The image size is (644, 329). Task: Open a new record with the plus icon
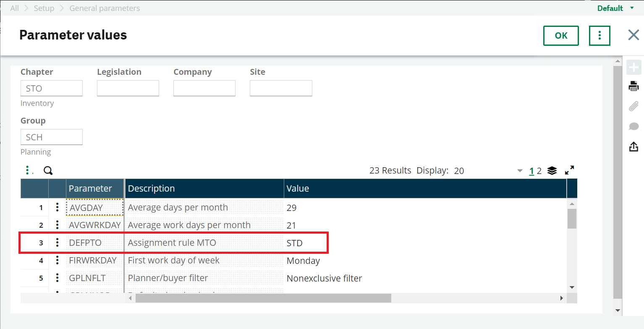point(634,67)
